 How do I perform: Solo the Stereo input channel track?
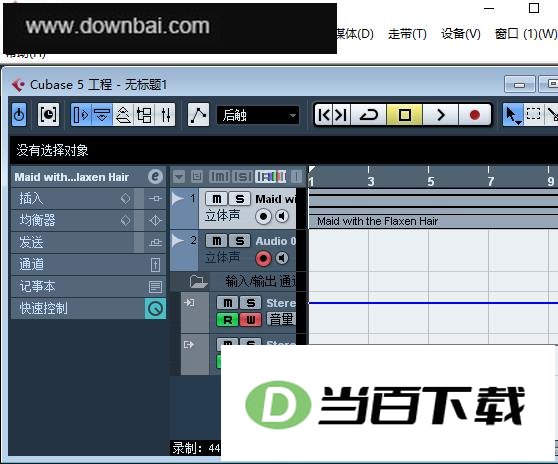tap(251, 303)
